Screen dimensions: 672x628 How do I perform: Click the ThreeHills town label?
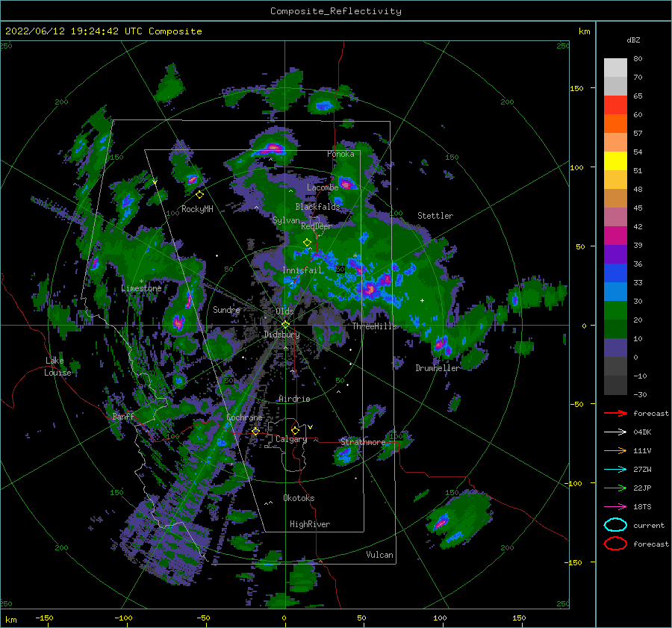375,326
